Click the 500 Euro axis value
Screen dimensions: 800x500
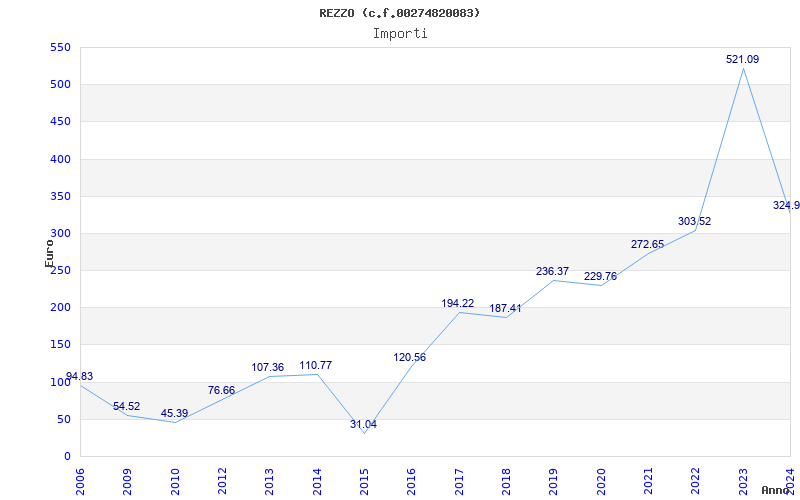60,85
